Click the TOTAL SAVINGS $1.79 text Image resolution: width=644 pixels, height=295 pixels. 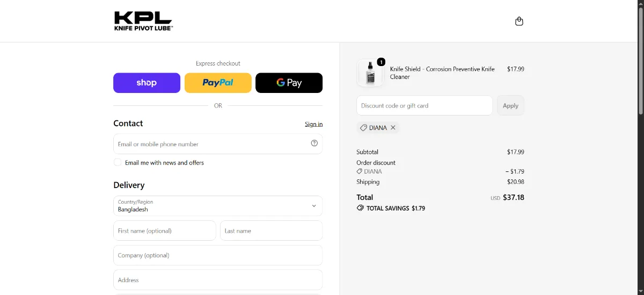[396, 208]
